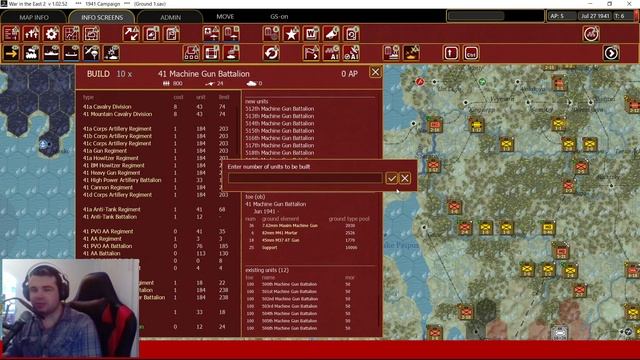Confirm unit count with checkmark button
The width and height of the screenshot is (640, 360).
(392, 178)
